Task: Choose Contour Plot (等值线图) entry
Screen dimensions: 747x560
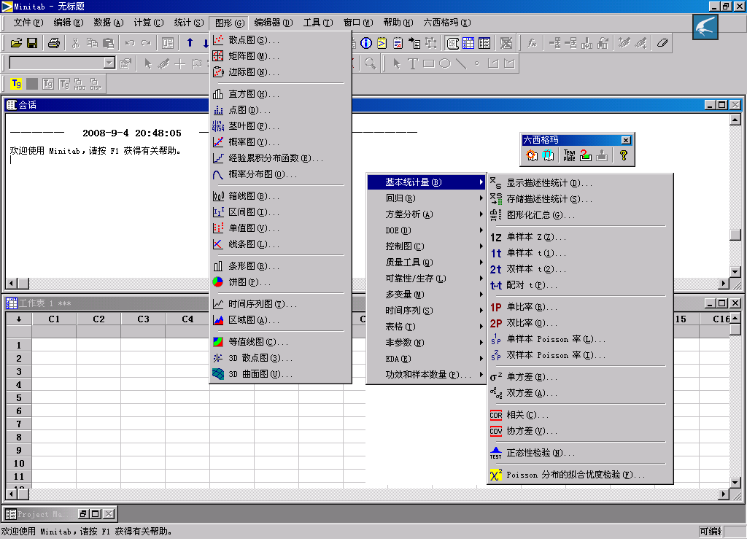Action: (x=281, y=342)
